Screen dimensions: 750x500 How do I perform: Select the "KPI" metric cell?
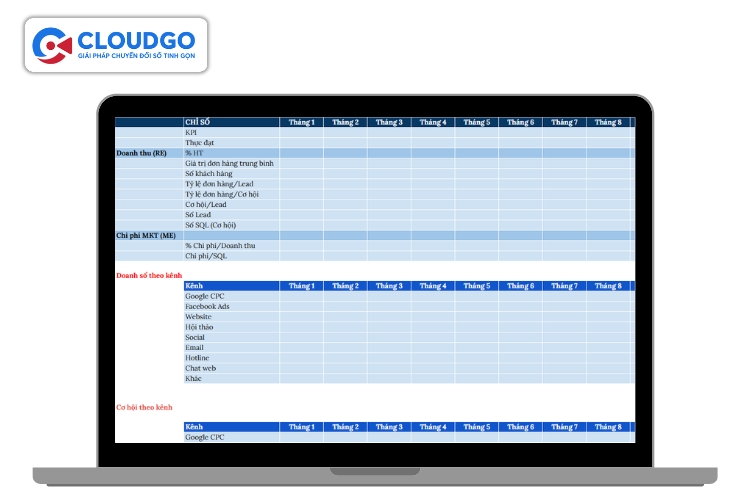click(191, 132)
